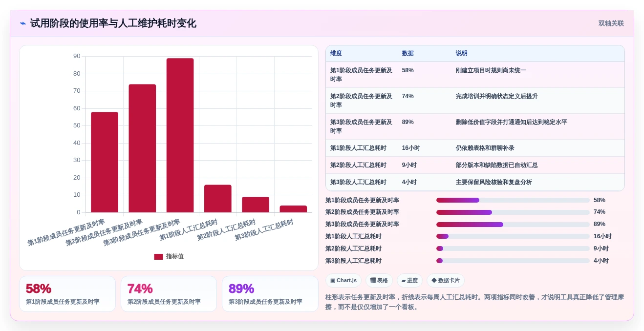Image resolution: width=644 pixels, height=331 pixels.
Task: Click the chart bar for 第2阶段人工汇总耗时
Action: point(256,205)
